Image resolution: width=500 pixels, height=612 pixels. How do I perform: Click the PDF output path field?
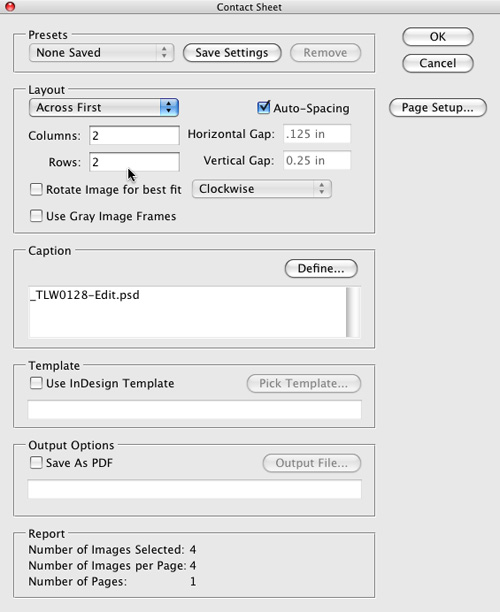tap(194, 489)
